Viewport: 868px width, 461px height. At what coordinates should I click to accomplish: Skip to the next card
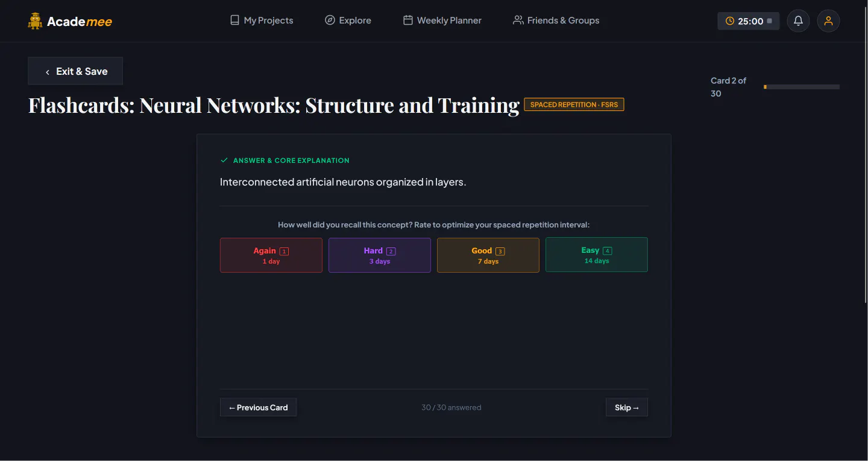pyautogui.click(x=627, y=407)
